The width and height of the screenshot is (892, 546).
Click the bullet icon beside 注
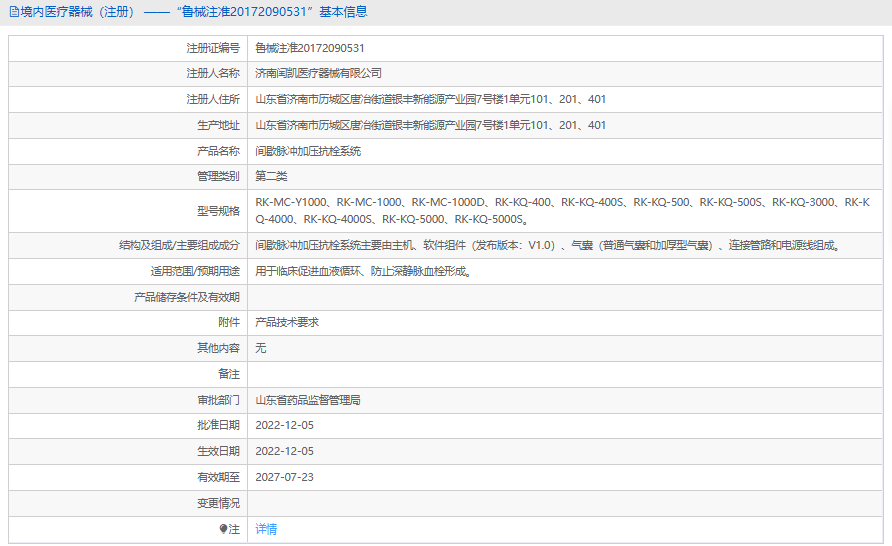click(x=223, y=529)
